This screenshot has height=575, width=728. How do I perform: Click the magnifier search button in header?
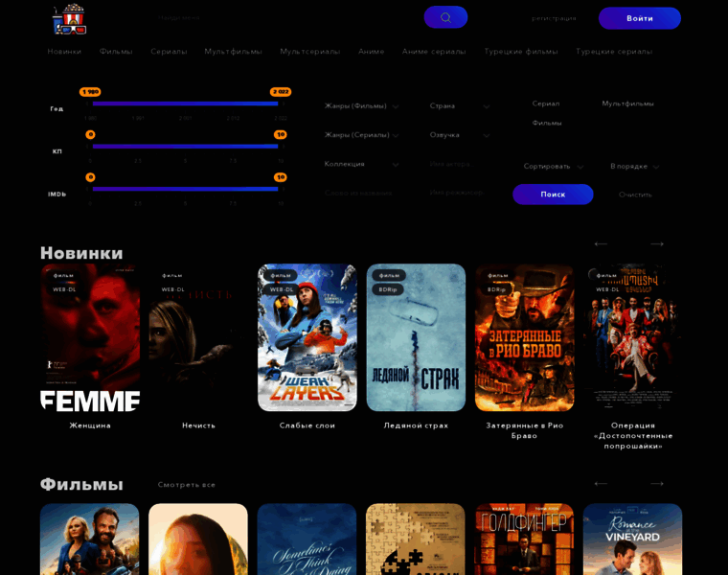(x=445, y=17)
